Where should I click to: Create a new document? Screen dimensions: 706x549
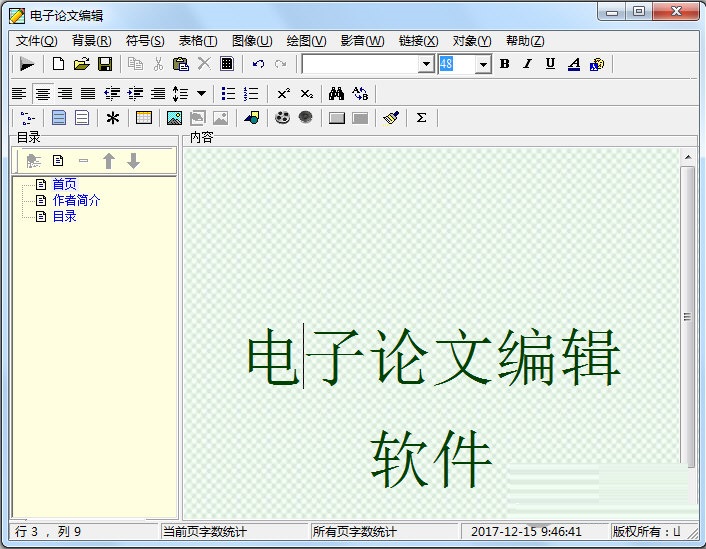pos(58,64)
